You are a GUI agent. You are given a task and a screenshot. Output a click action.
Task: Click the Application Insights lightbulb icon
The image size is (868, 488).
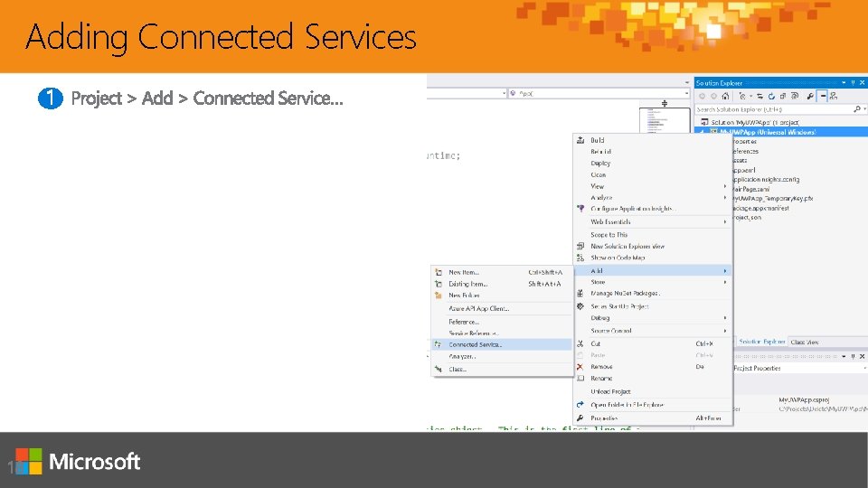[580, 209]
